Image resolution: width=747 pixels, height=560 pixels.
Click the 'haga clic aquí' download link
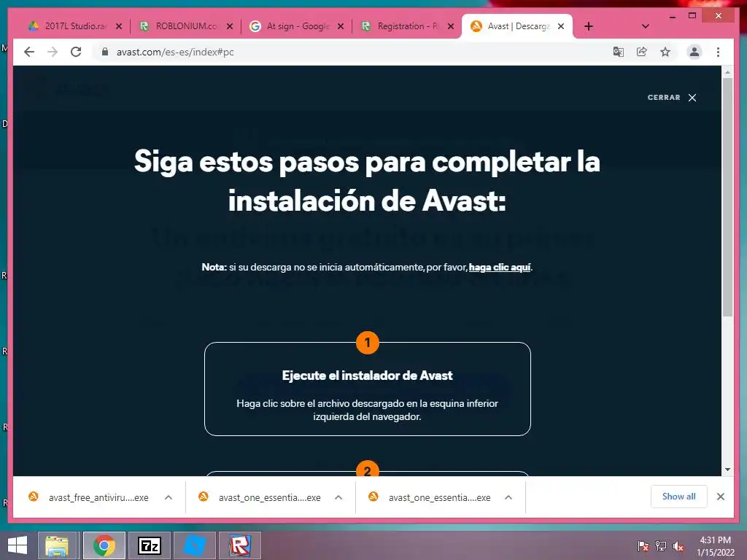pyautogui.click(x=499, y=267)
